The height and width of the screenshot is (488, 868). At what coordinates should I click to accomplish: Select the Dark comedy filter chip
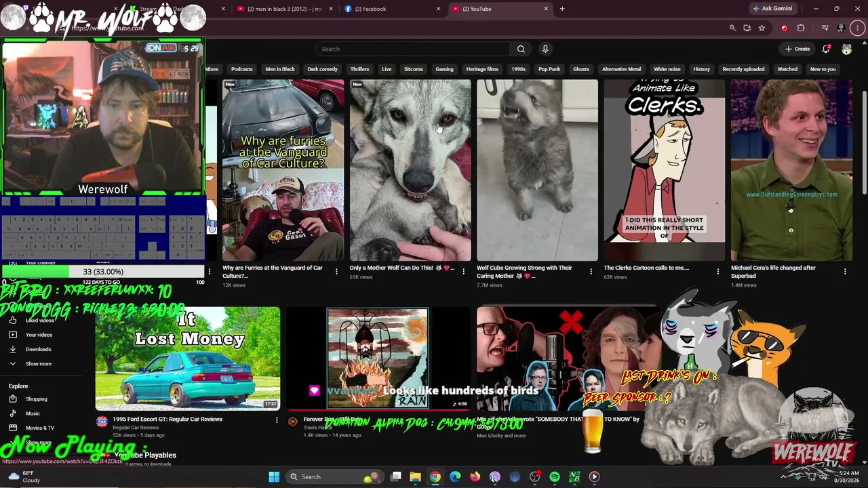coord(322,69)
